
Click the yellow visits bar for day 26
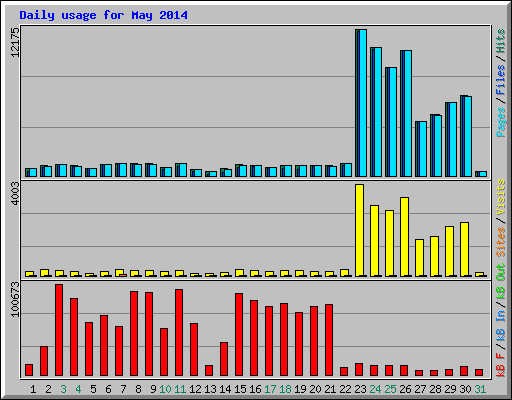click(x=404, y=237)
